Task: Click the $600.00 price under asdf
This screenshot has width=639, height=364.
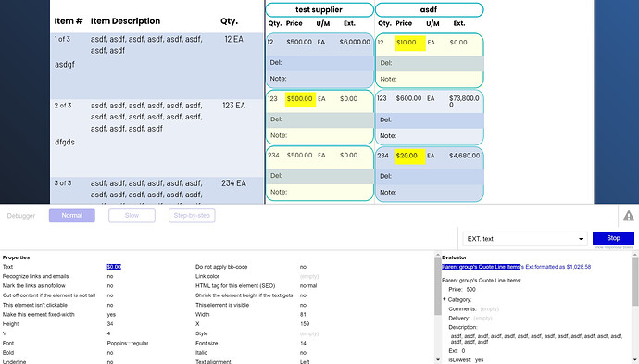Action: tap(408, 99)
